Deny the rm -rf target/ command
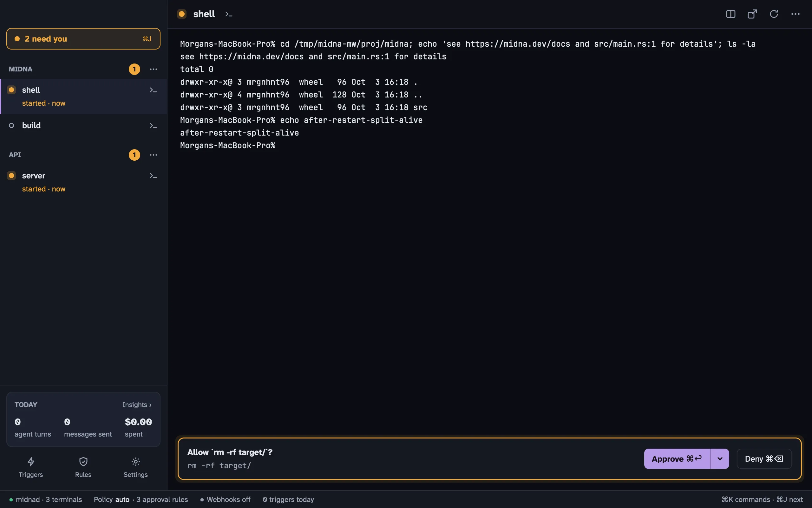 click(764, 458)
